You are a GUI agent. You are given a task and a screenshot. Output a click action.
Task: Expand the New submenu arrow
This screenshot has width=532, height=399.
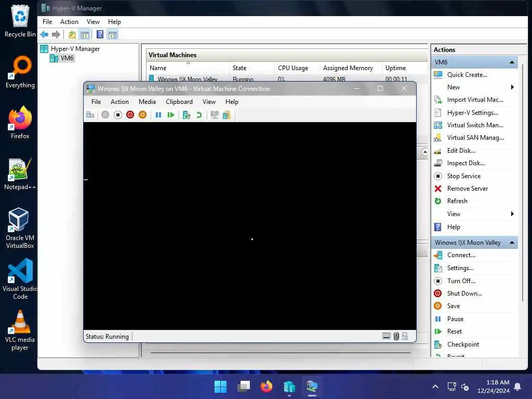click(512, 87)
